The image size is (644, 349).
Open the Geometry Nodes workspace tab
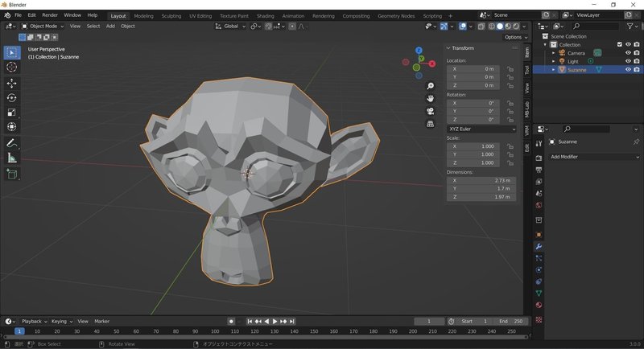396,16
